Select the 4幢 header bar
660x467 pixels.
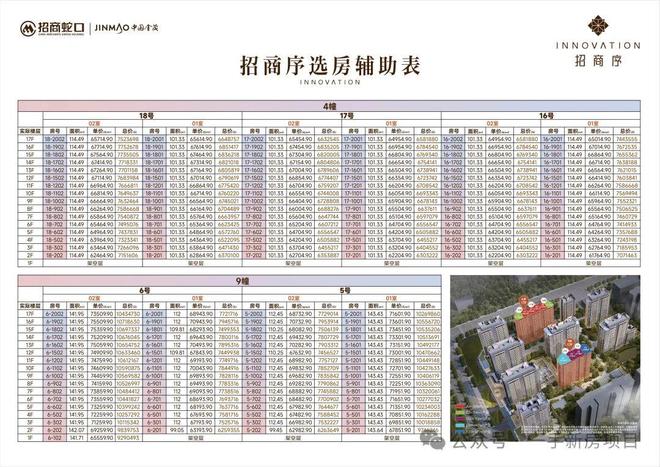click(x=329, y=106)
